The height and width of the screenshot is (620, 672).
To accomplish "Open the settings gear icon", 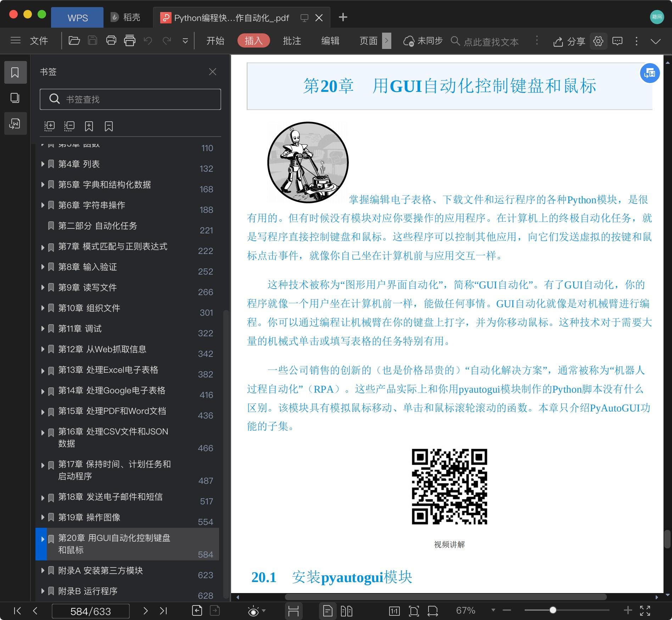I will click(598, 41).
